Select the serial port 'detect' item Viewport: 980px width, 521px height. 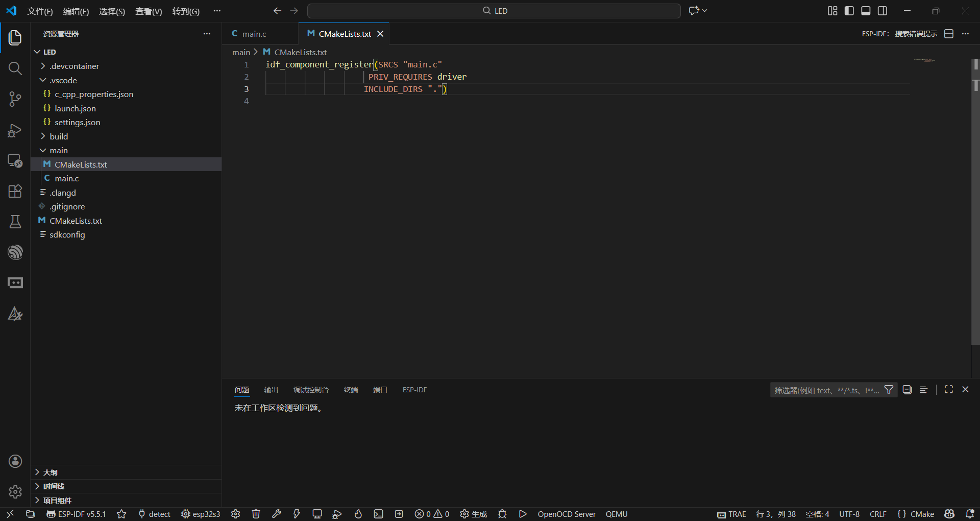point(154,514)
